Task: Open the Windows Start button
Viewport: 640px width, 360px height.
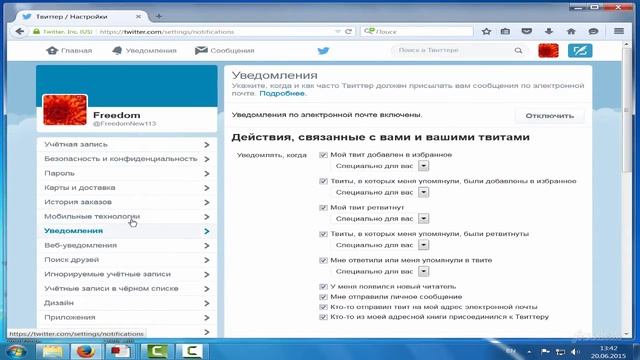Action: coord(17,351)
